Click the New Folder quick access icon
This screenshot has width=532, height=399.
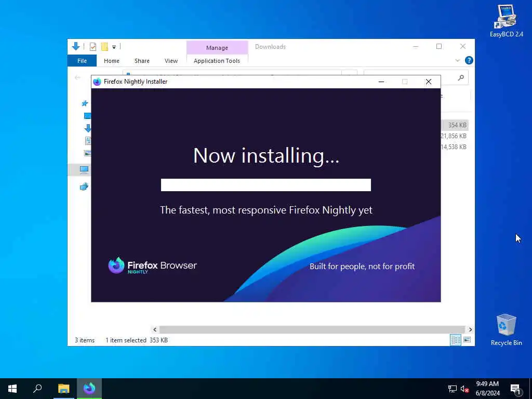pos(104,46)
